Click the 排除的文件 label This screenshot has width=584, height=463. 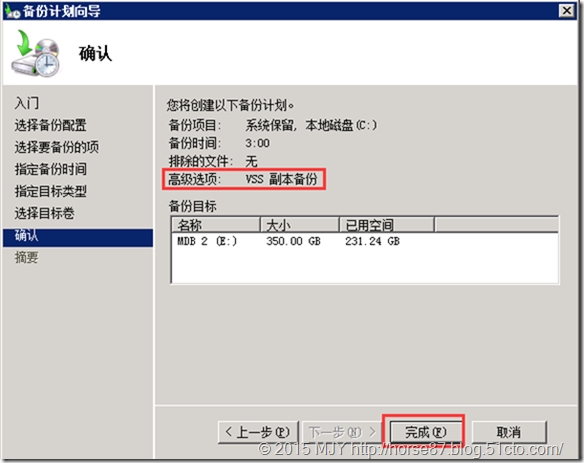click(x=201, y=161)
